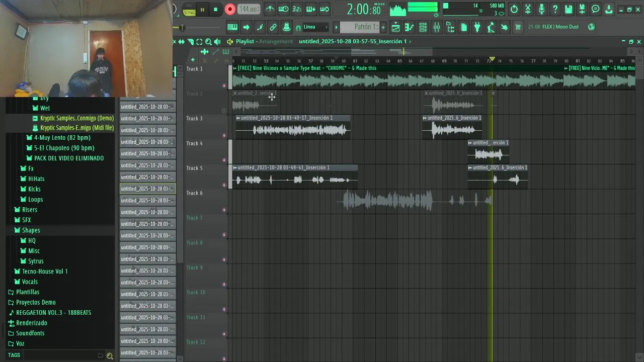Mute Track 1 with its dot
The width and height of the screenshot is (644, 362).
click(x=224, y=85)
